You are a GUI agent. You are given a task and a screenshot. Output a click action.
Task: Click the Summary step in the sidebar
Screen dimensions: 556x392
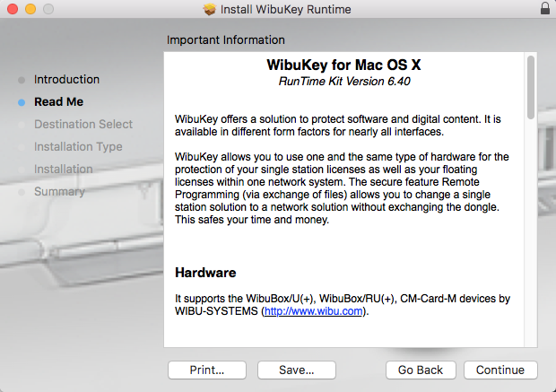tap(59, 191)
